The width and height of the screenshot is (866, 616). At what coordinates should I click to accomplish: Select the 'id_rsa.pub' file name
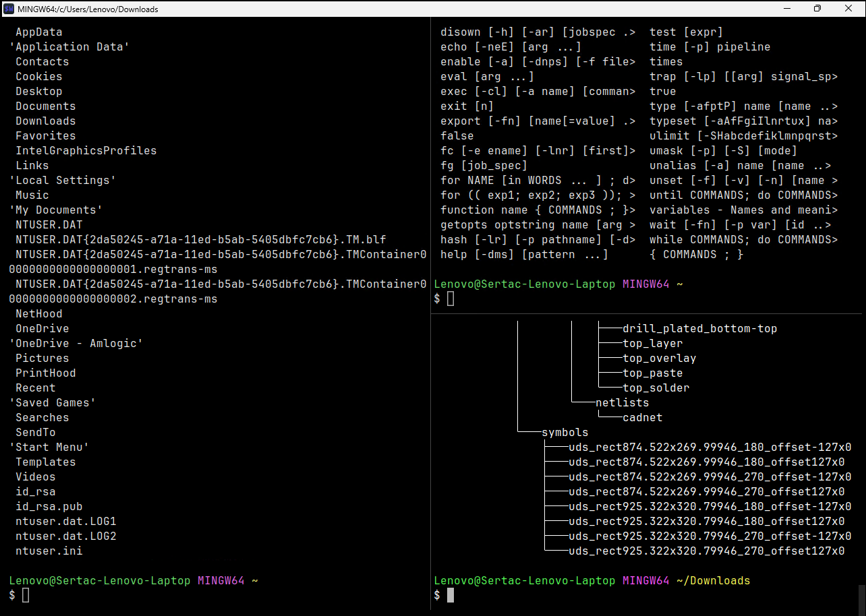pyautogui.click(x=49, y=507)
